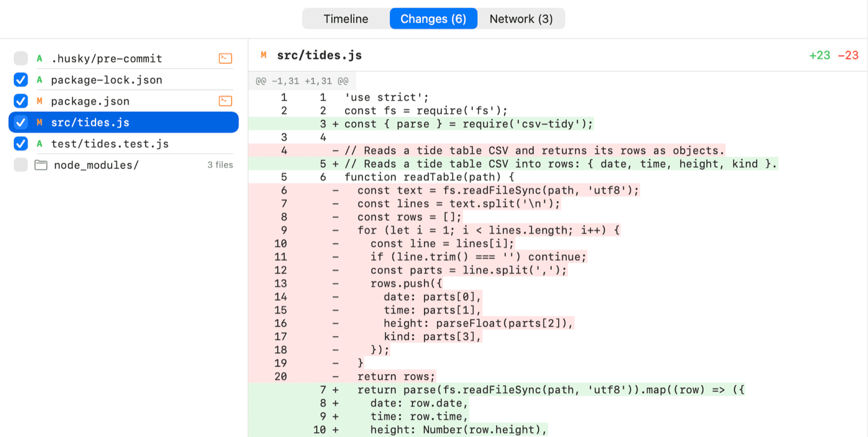
Task: Uncheck the test/tides.test.js checkbox
Action: pyautogui.click(x=21, y=144)
